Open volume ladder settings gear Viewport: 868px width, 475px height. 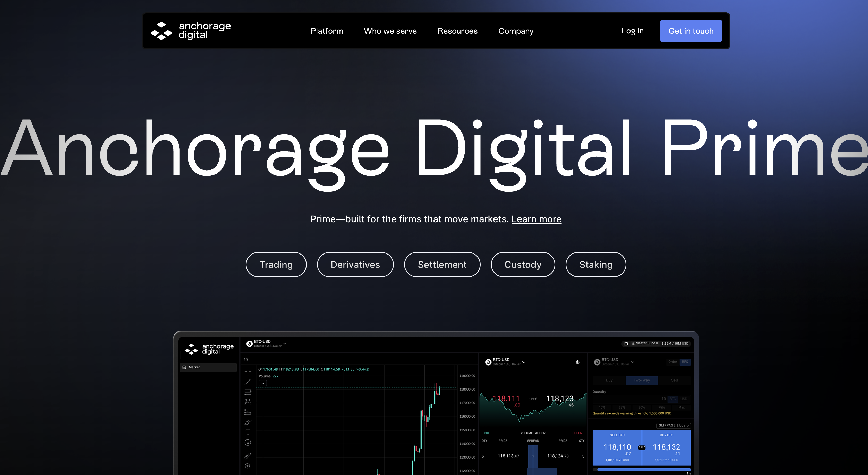(577, 362)
